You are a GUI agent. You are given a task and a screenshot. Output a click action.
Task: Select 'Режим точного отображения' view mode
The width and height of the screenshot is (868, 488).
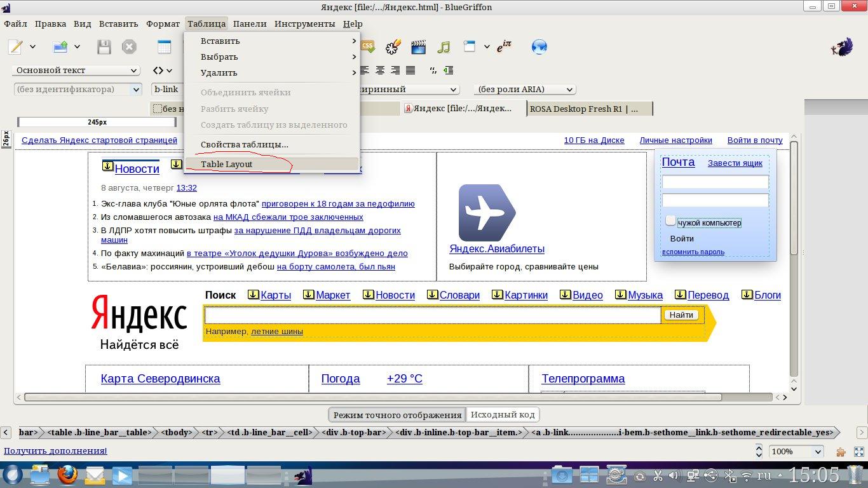pyautogui.click(x=397, y=415)
